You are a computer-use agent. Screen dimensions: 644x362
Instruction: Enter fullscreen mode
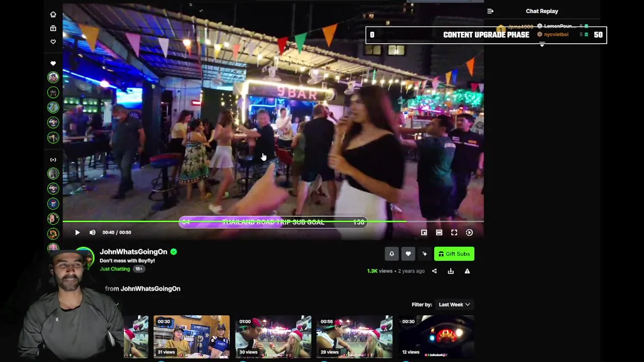[454, 232]
